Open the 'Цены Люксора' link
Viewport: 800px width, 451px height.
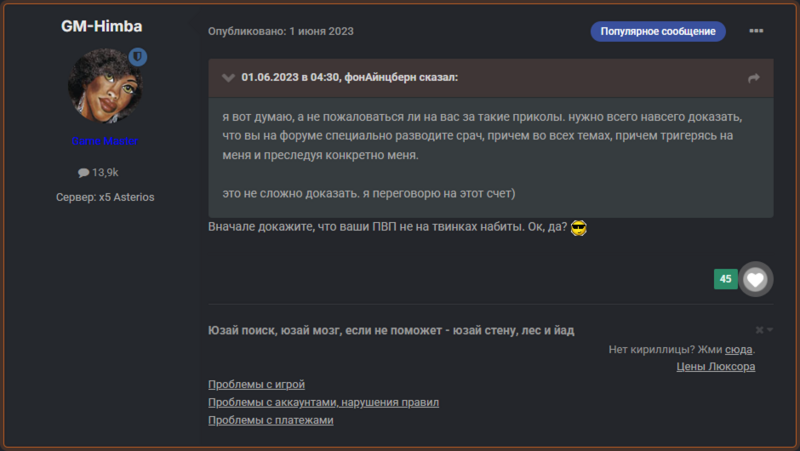click(716, 367)
